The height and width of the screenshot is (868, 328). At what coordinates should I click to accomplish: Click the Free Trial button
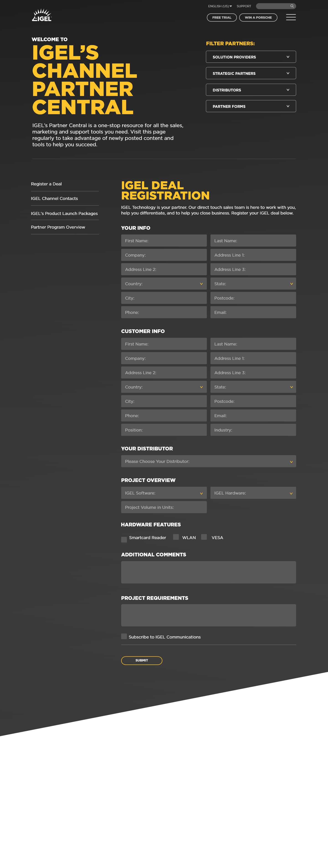[x=222, y=18]
